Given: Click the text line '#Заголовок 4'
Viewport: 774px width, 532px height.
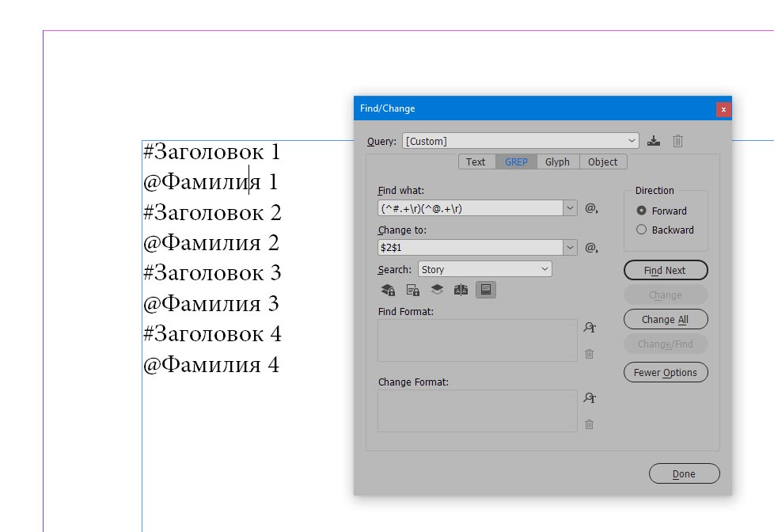Looking at the screenshot, I should click(212, 334).
